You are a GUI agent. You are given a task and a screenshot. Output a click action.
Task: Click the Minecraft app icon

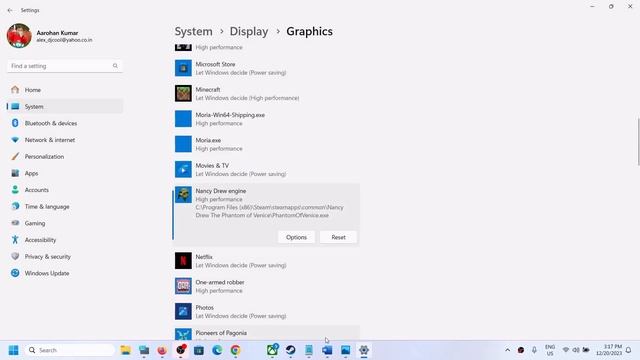point(183,93)
